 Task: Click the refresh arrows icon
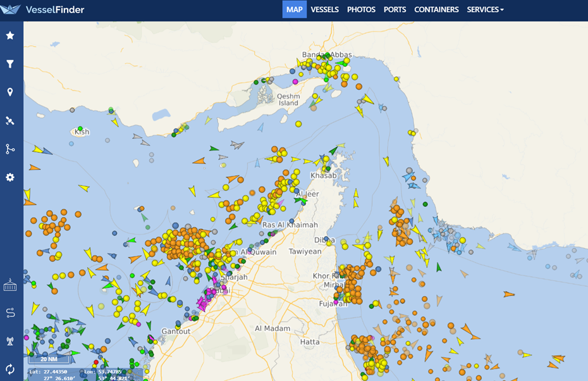coord(10,369)
